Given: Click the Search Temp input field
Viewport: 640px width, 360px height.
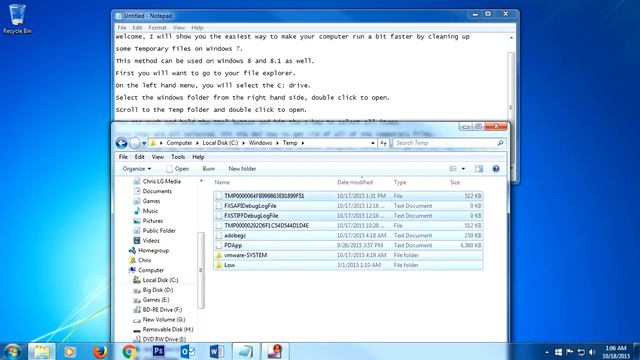Looking at the screenshot, I should click(x=444, y=143).
